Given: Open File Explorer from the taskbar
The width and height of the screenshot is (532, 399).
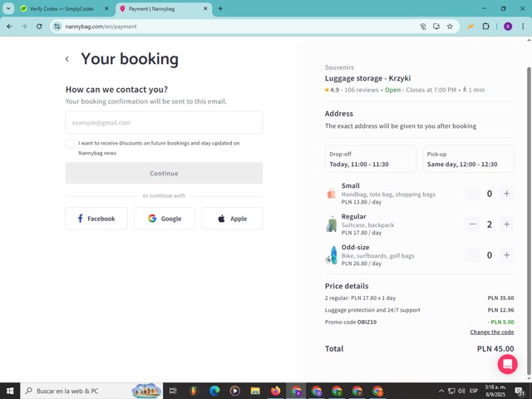Looking at the screenshot, I should pos(255,391).
